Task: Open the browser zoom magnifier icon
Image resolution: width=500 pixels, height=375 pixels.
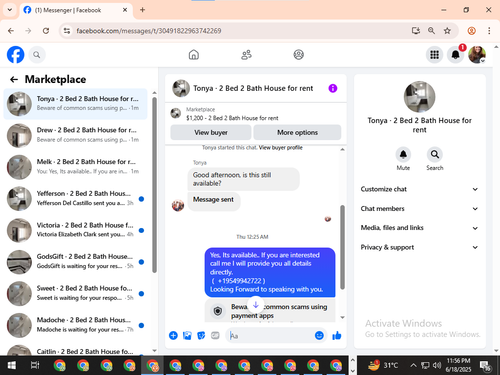Action: pyautogui.click(x=431, y=31)
